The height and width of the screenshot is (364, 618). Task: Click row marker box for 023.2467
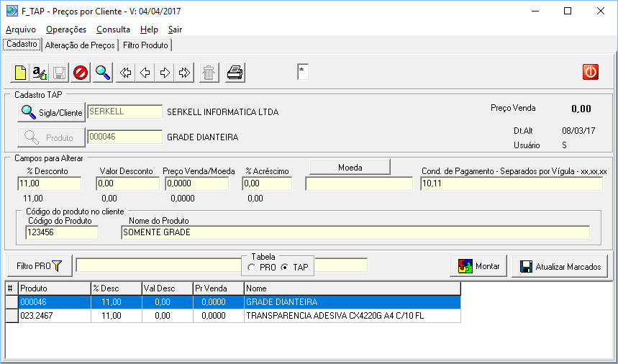12,316
